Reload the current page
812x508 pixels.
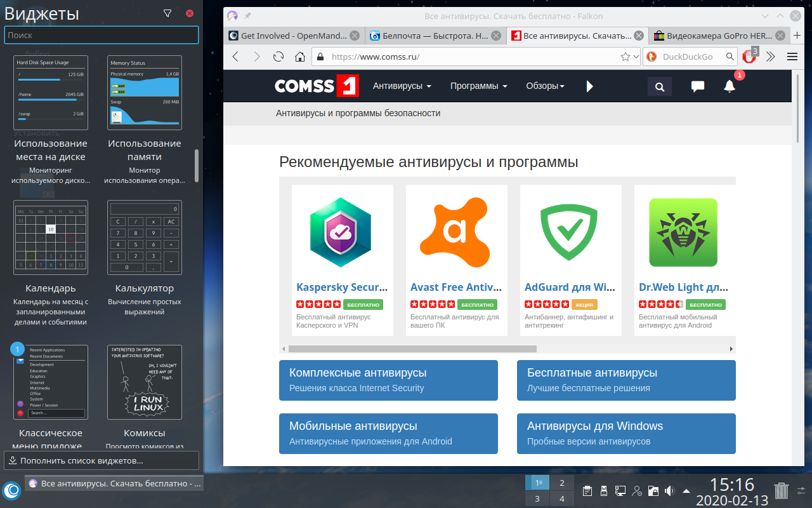pyautogui.click(x=278, y=57)
